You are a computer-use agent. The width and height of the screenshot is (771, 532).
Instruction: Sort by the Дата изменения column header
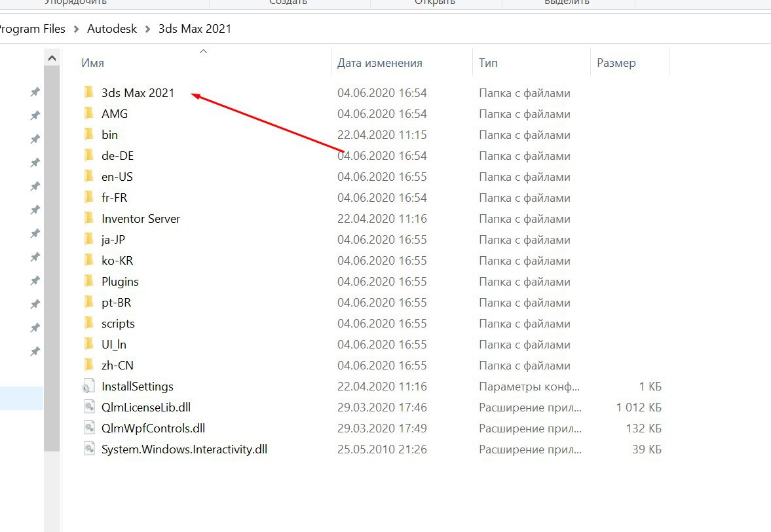(x=379, y=63)
